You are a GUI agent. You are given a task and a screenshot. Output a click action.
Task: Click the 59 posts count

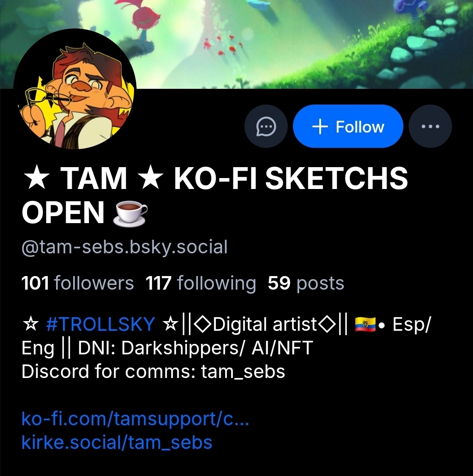[x=306, y=283]
